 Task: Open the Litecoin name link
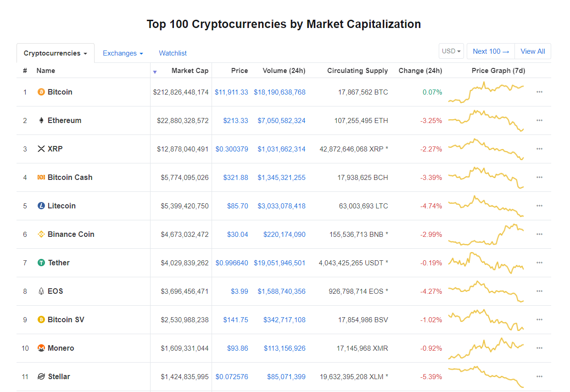pos(61,206)
